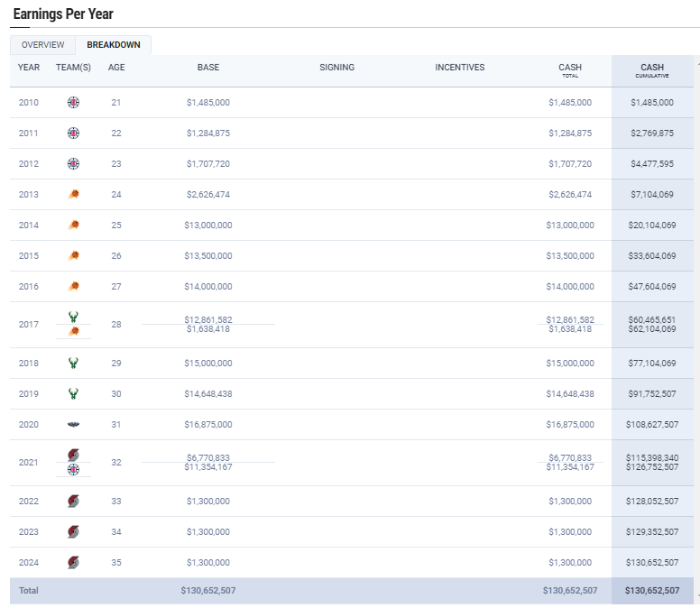
Task: Select the Suns team icon for 2015
Action: coord(73,256)
